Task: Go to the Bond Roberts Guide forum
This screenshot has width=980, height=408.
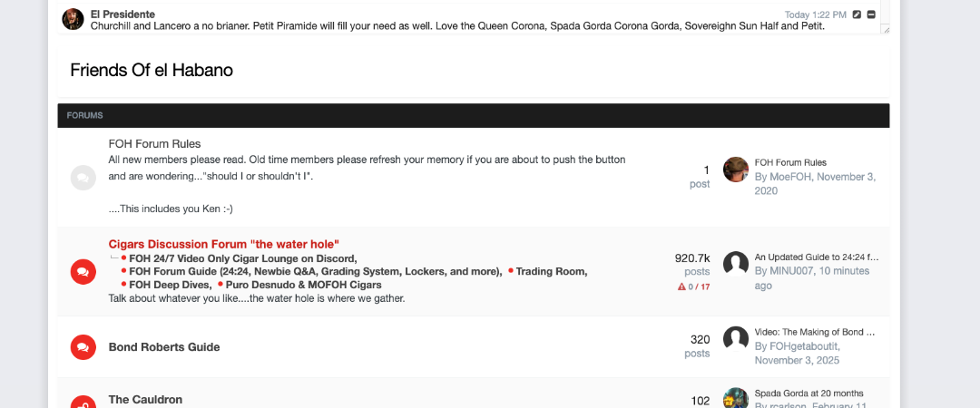Action: 164,346
